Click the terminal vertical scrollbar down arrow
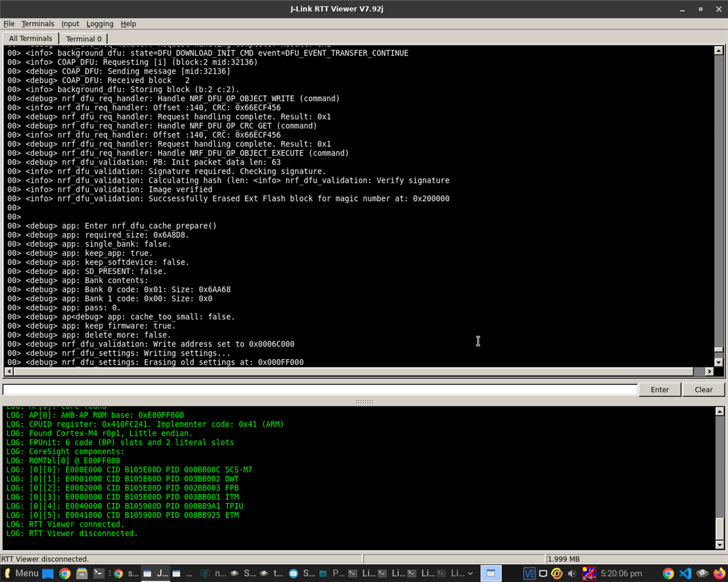The height and width of the screenshot is (582, 728). [718, 362]
